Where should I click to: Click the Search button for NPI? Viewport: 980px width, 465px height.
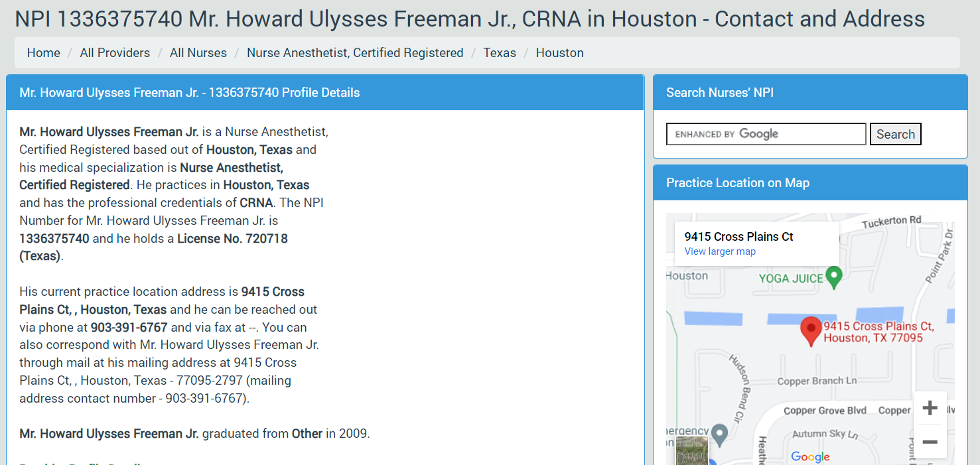(x=896, y=134)
